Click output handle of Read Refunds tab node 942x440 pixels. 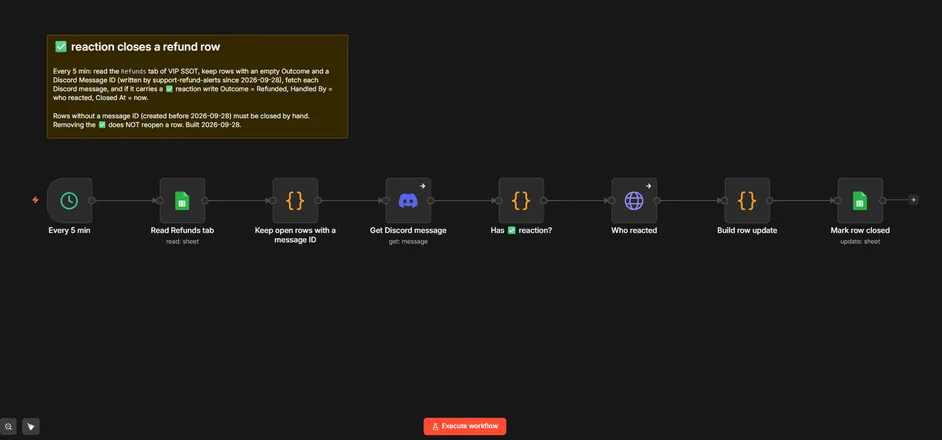[x=205, y=201]
